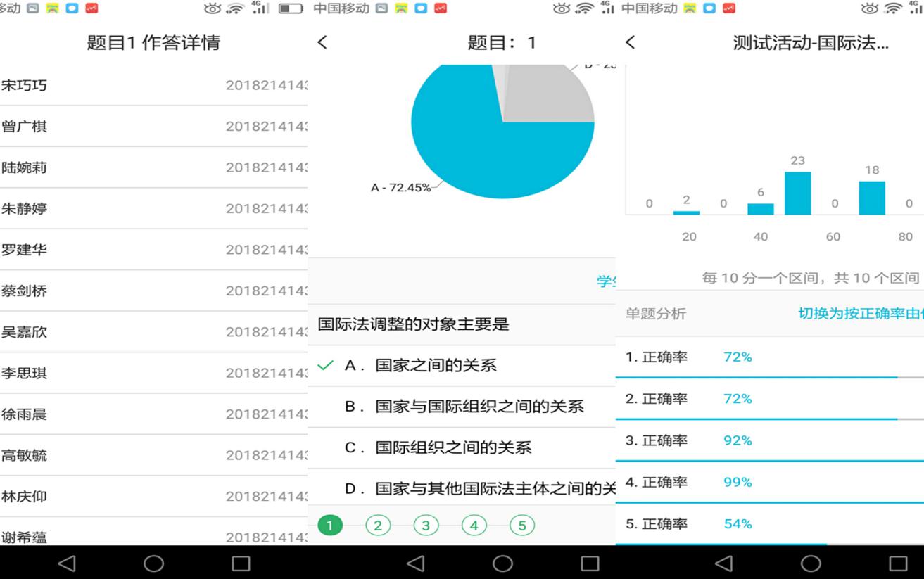Viewport: 924px width, 579px height.
Task: Go to question page 2
Action: (x=378, y=526)
